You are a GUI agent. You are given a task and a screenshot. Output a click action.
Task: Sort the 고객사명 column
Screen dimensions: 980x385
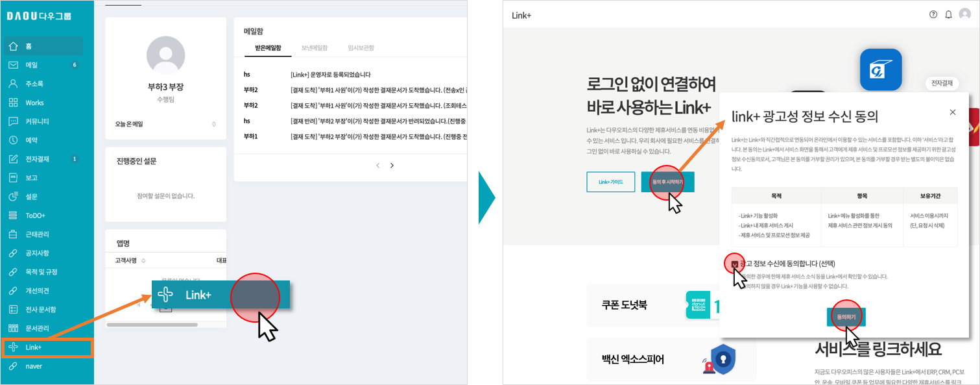pyautogui.click(x=143, y=260)
